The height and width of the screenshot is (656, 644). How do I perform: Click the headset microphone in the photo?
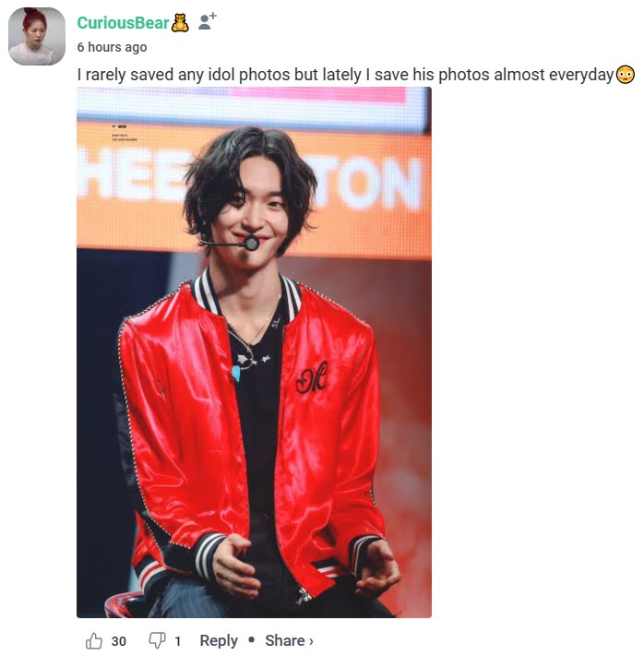tap(252, 243)
